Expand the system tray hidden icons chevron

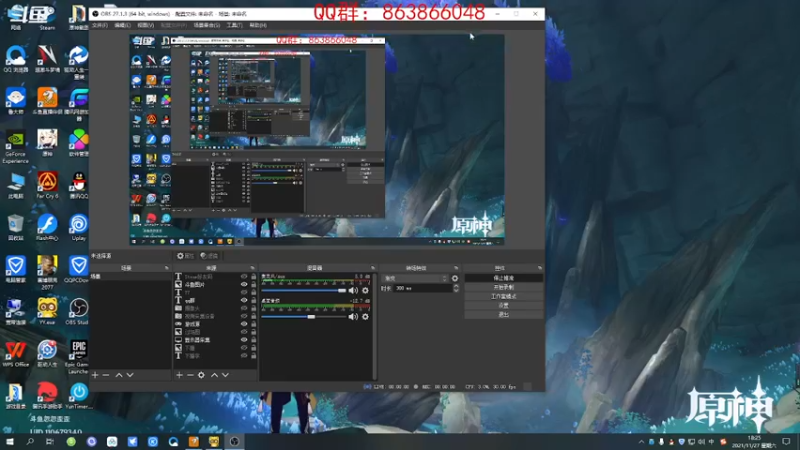(x=641, y=442)
